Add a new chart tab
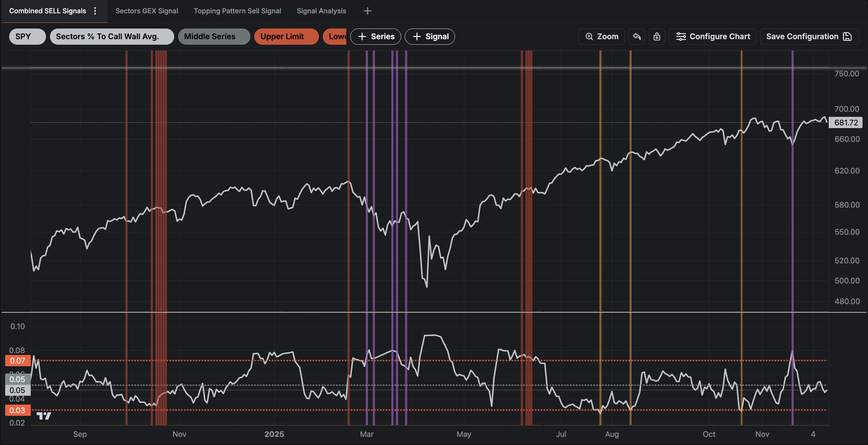 tap(367, 11)
